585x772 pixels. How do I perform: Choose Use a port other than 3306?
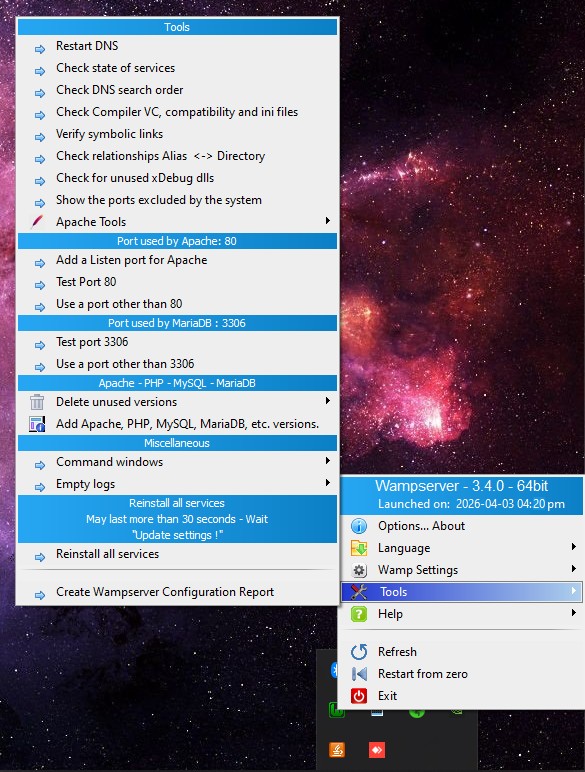point(177,364)
